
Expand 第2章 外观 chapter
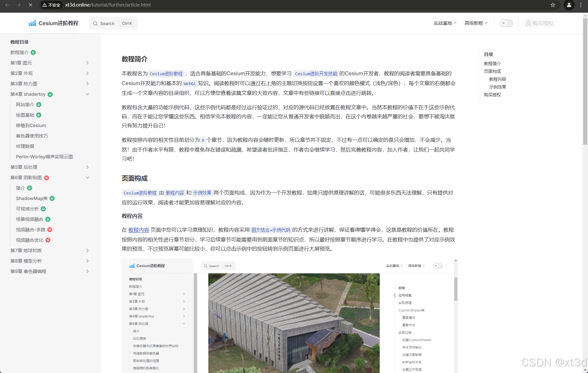click(87, 73)
